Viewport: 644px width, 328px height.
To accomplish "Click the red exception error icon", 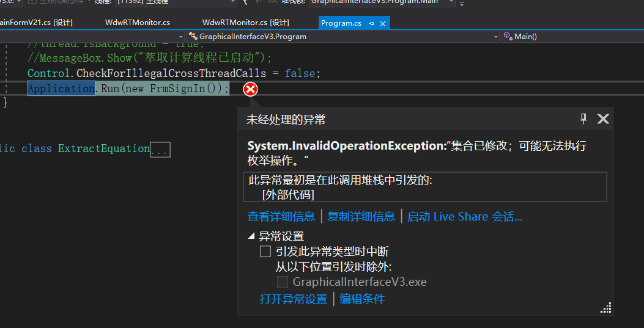I will point(250,89).
